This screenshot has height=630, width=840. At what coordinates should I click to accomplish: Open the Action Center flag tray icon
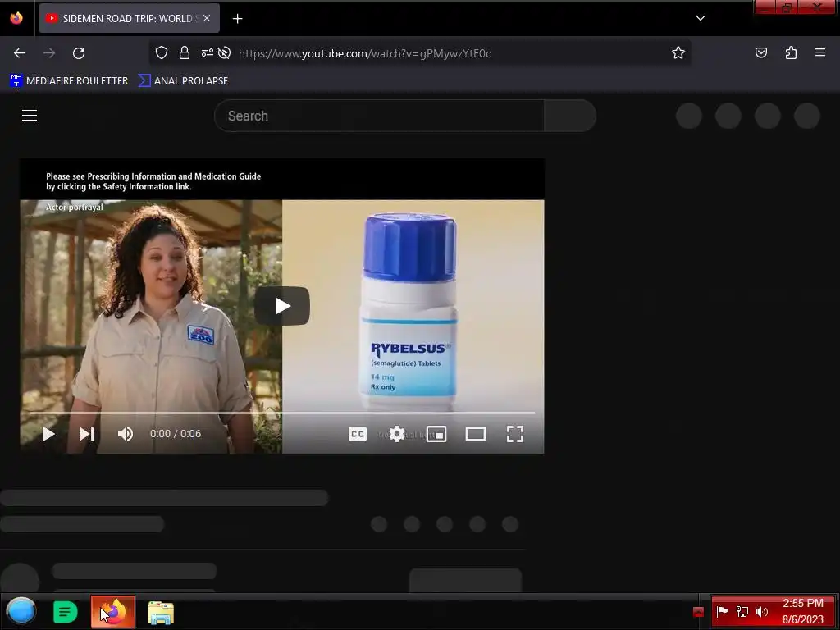(722, 611)
